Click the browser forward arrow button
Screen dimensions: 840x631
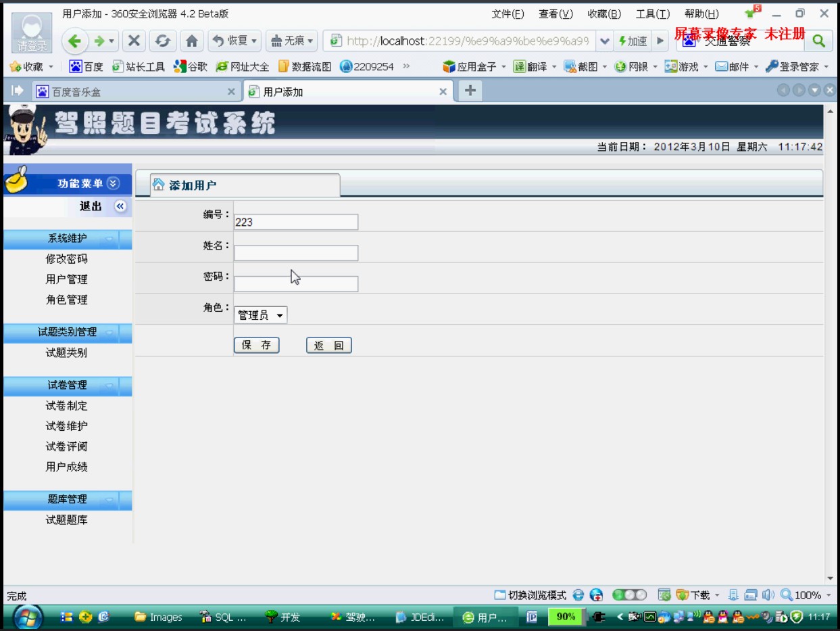100,41
